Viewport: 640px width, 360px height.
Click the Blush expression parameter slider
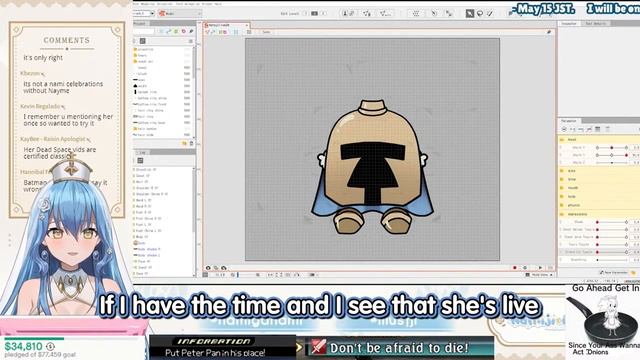coord(611,222)
